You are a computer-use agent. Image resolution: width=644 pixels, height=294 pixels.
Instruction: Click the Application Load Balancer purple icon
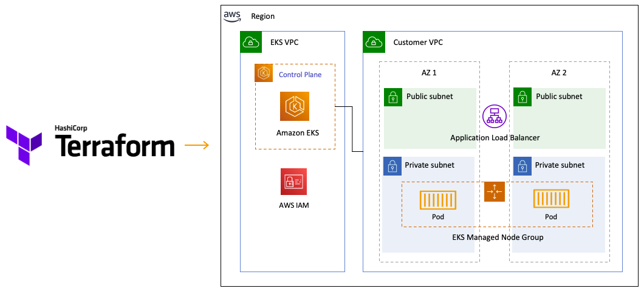click(495, 116)
